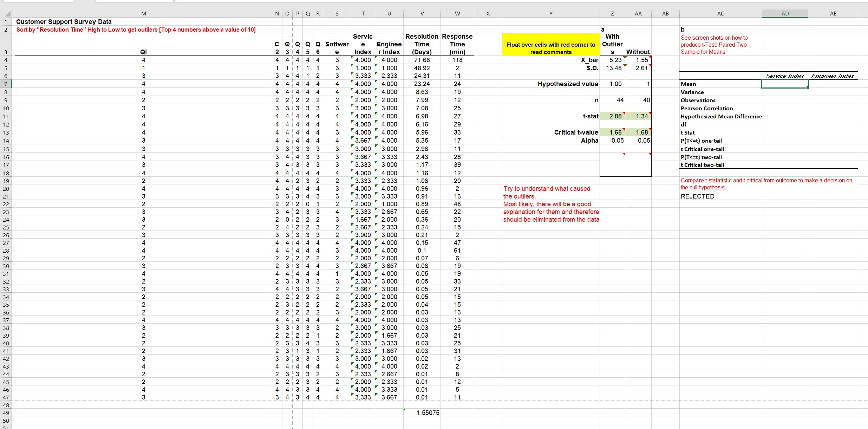Click X_bar without-outliers value 1.55
Viewport: 868px width, 429px height.
(x=638, y=60)
